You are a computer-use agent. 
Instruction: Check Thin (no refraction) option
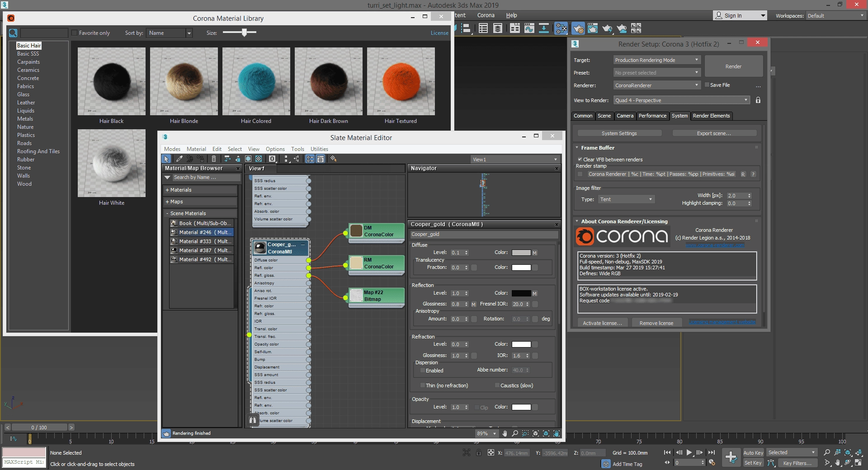(x=423, y=385)
